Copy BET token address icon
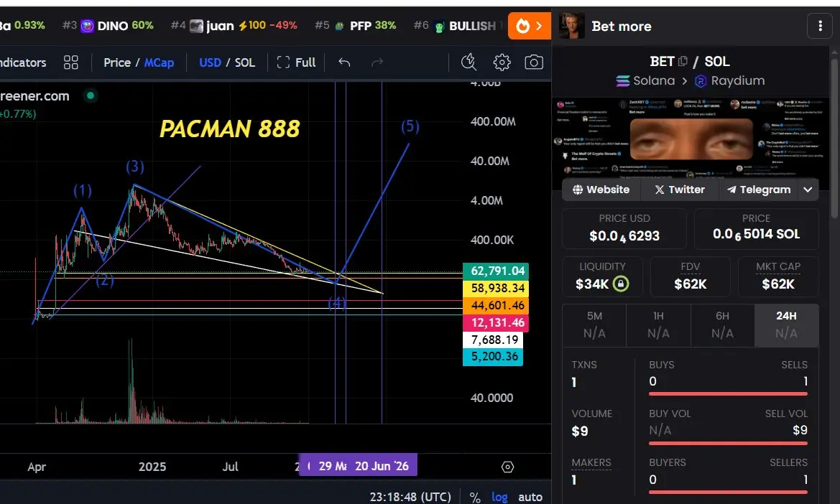Image resolution: width=840 pixels, height=504 pixels. tap(683, 62)
